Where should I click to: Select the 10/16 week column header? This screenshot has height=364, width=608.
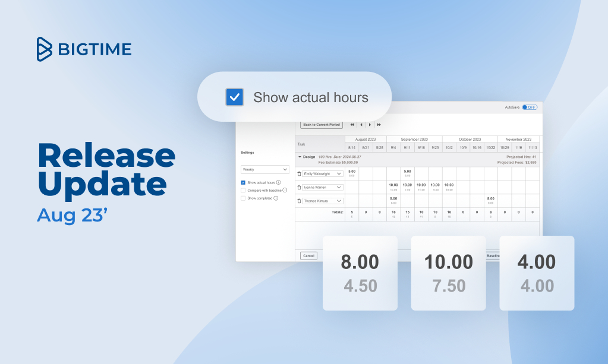point(477,147)
